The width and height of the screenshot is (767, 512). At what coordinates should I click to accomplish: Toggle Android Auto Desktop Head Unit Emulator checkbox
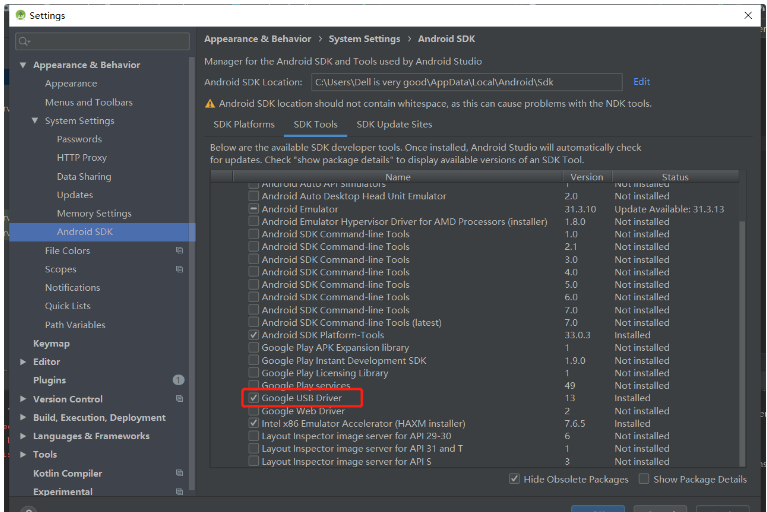pos(253,196)
